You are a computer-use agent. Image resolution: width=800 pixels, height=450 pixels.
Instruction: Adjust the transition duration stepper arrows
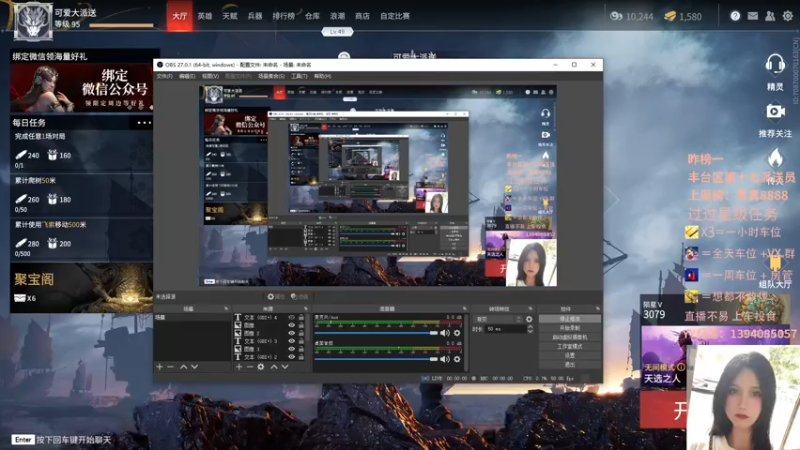click(530, 329)
